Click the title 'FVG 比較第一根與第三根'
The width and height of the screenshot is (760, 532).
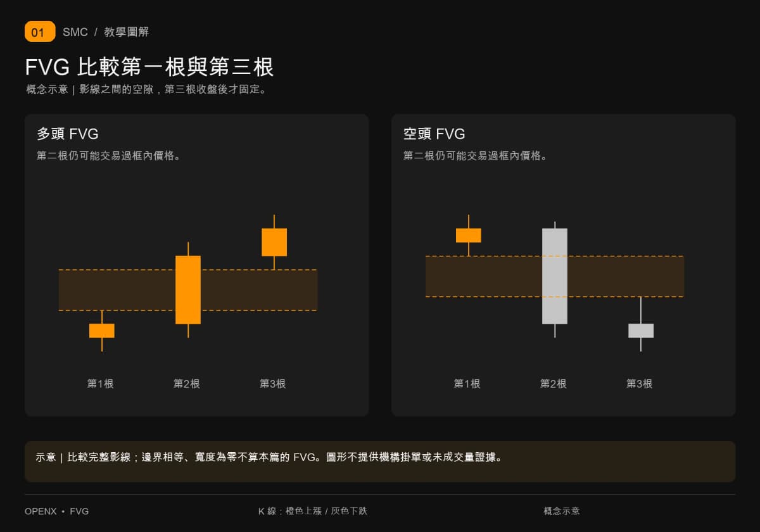149,67
